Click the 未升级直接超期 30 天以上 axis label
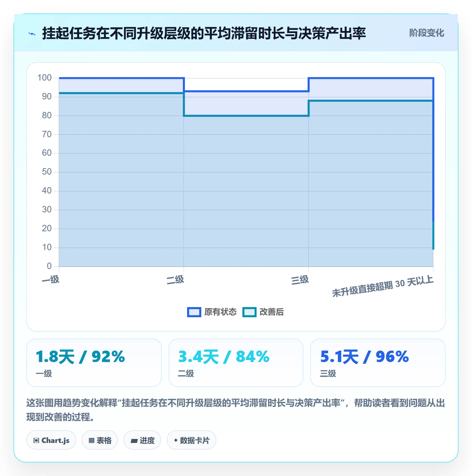 pyautogui.click(x=383, y=286)
